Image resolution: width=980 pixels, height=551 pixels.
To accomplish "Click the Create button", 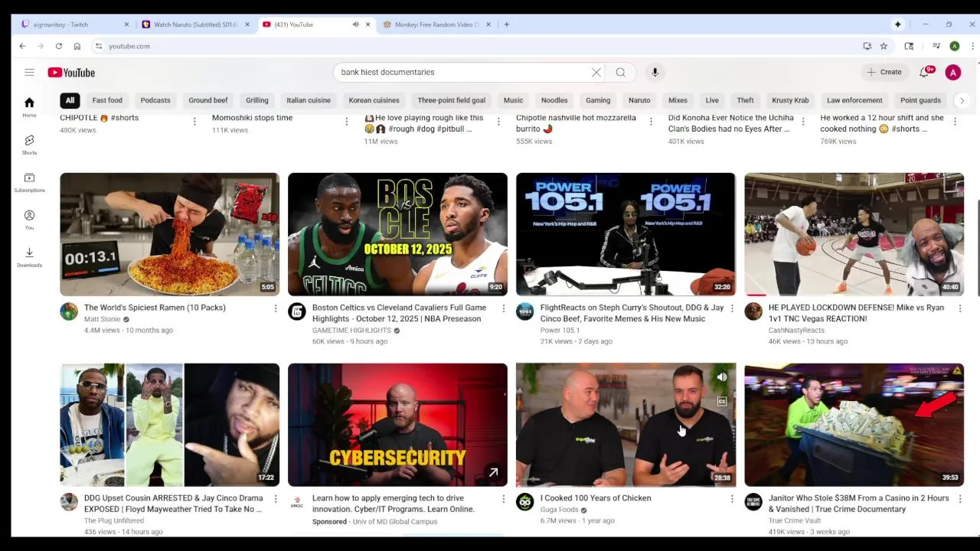I will pyautogui.click(x=884, y=72).
